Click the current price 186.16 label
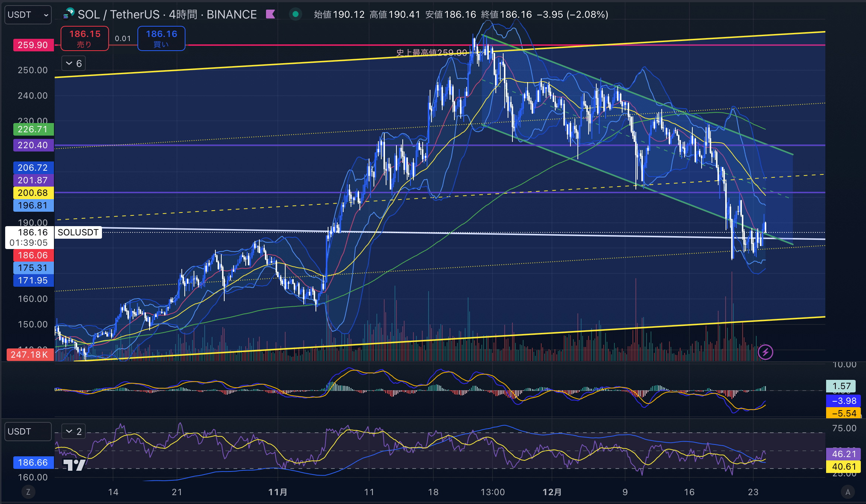866x504 pixels. point(30,237)
